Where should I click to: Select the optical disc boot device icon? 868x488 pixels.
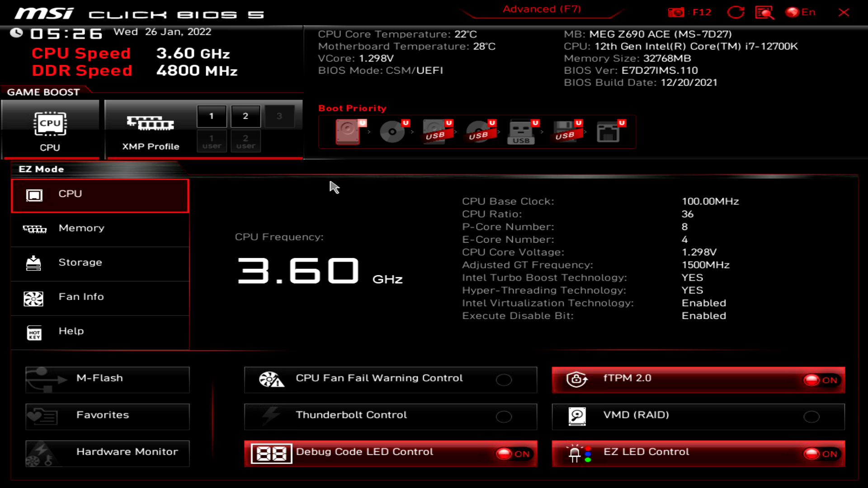tap(392, 132)
